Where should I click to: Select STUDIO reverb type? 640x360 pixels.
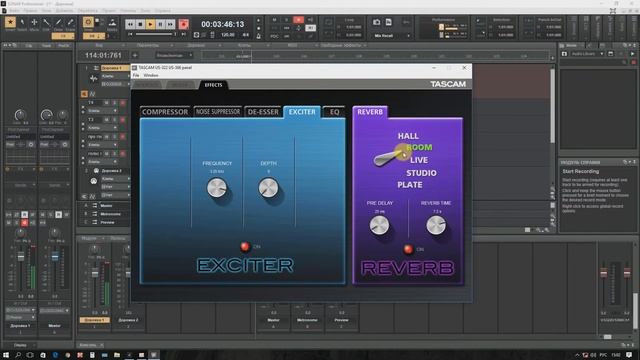click(x=421, y=173)
